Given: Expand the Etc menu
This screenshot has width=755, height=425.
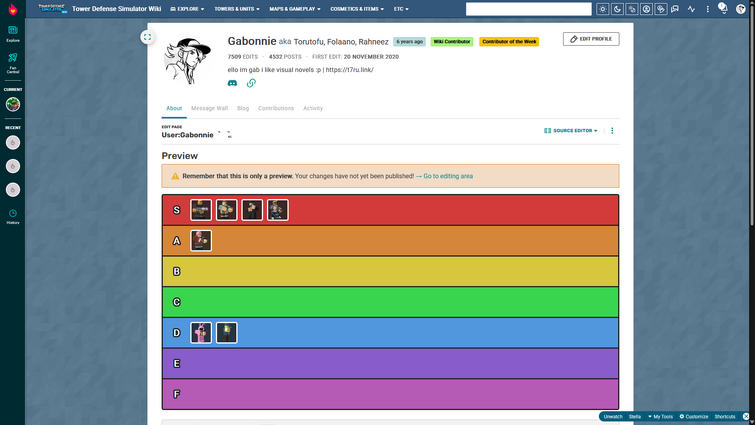Looking at the screenshot, I should point(401,9).
